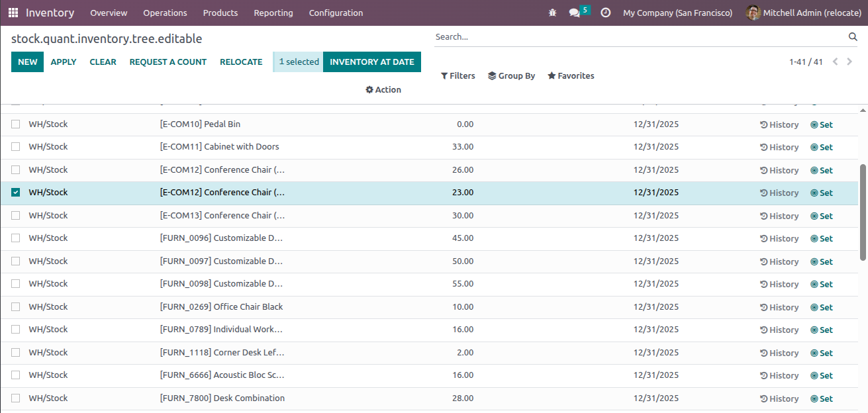Open History for Pedal Bin row
868x413 pixels.
(x=779, y=124)
